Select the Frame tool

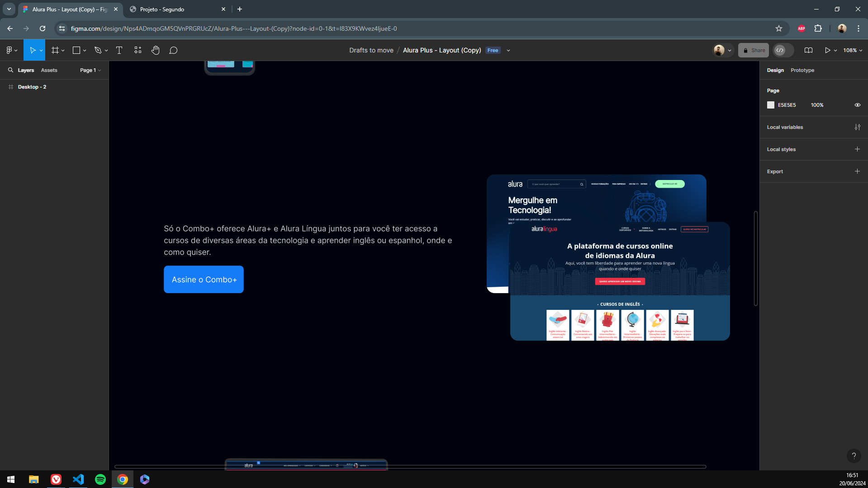coord(55,50)
